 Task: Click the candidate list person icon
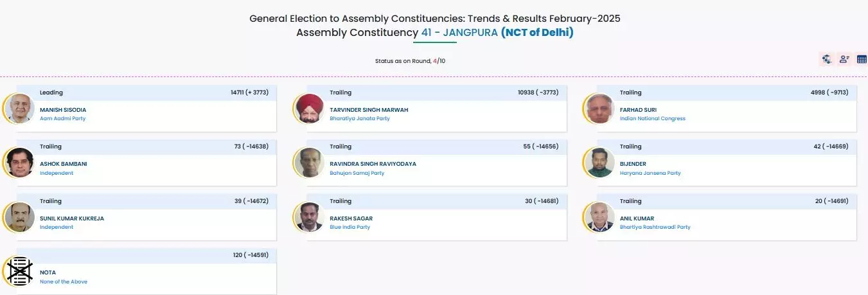[844, 59]
